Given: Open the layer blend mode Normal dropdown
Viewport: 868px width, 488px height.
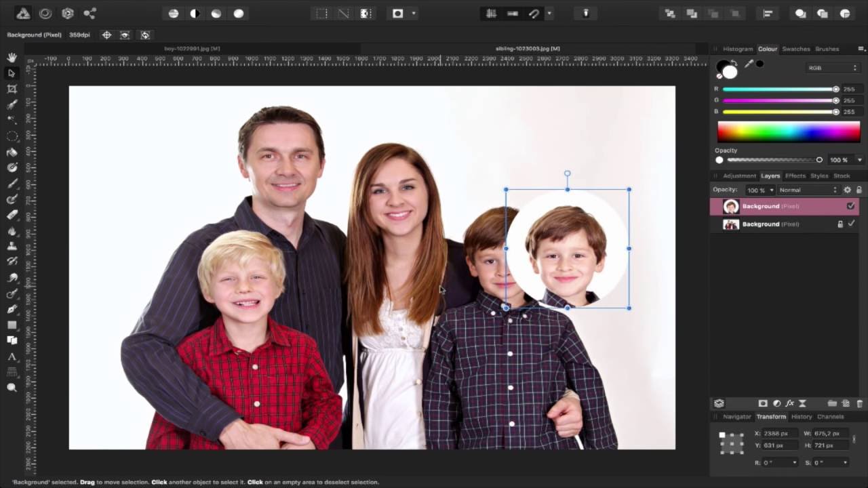Looking at the screenshot, I should click(x=808, y=190).
